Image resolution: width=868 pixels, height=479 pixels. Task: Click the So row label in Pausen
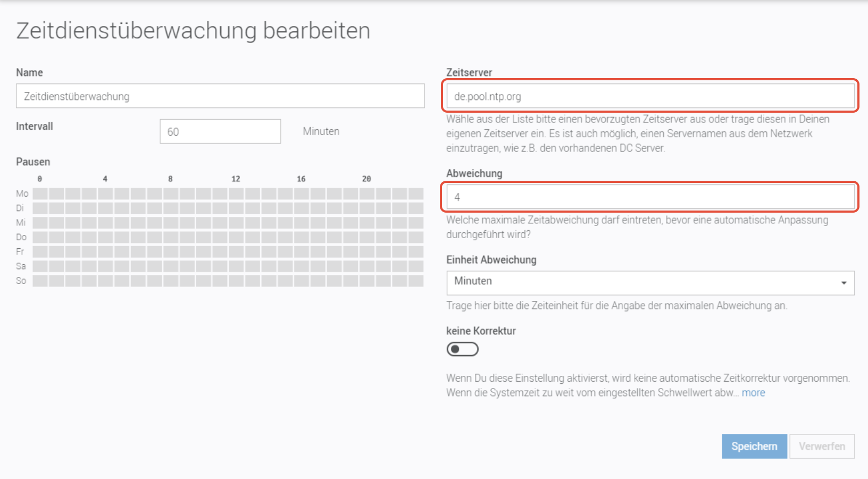pyautogui.click(x=21, y=281)
